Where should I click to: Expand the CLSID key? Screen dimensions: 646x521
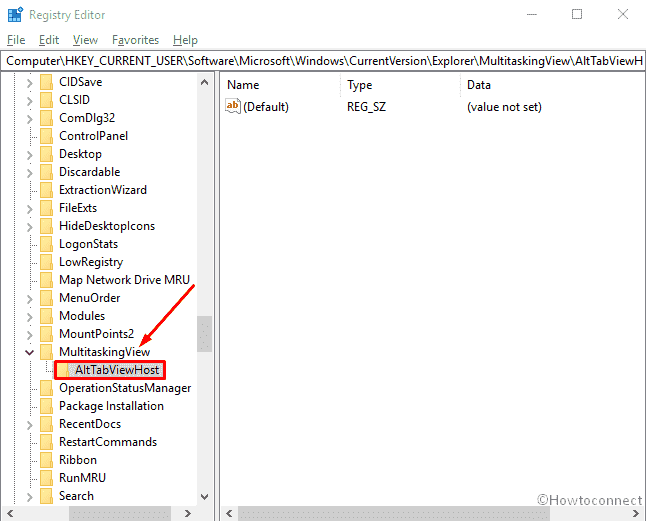click(29, 101)
